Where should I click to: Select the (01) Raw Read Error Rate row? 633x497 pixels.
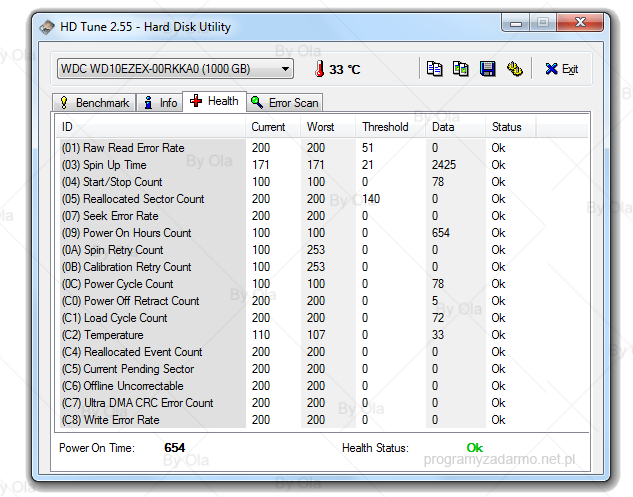pos(323,148)
